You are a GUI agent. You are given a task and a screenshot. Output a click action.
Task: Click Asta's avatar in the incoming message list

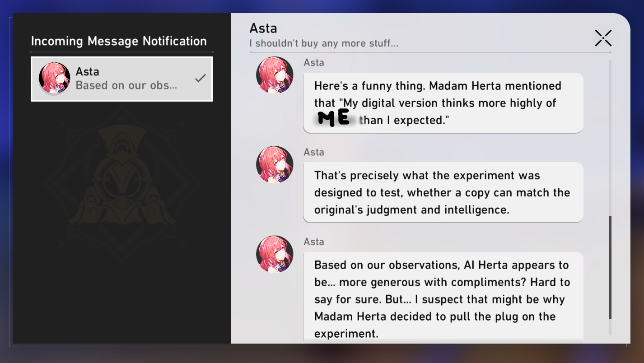pos(54,79)
